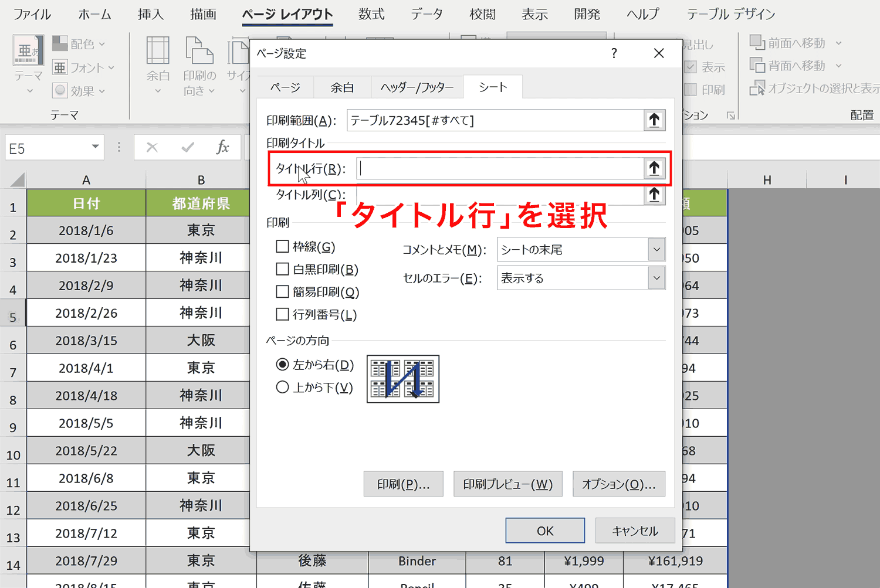The width and height of the screenshot is (880, 588).
Task: Open the フォント fonts dropdown
Action: (83, 67)
